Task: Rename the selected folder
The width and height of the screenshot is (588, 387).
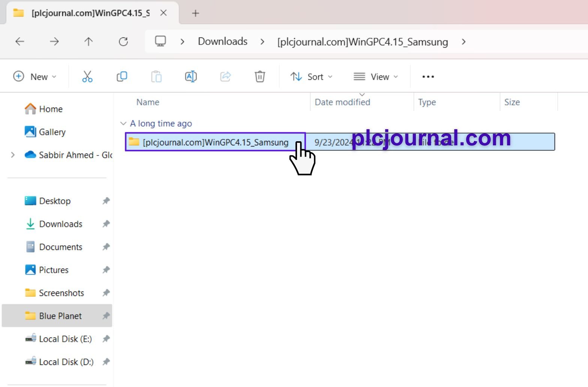Action: pyautogui.click(x=191, y=76)
